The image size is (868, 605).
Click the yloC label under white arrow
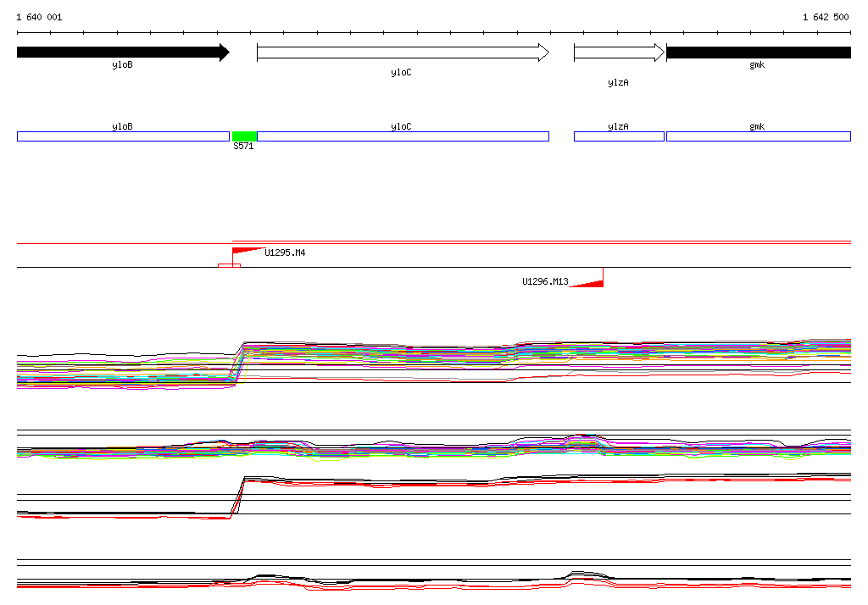point(401,73)
